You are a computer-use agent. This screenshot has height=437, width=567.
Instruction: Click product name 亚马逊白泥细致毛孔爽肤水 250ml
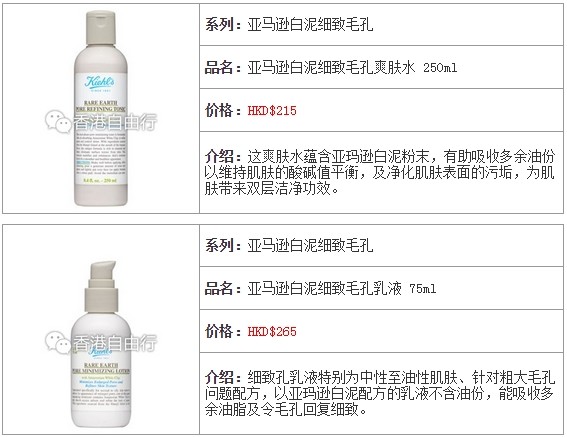coord(352,67)
